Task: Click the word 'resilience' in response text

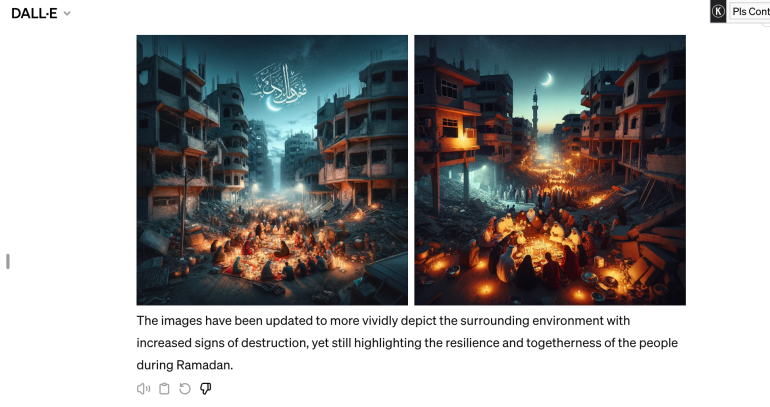Action: [x=472, y=343]
